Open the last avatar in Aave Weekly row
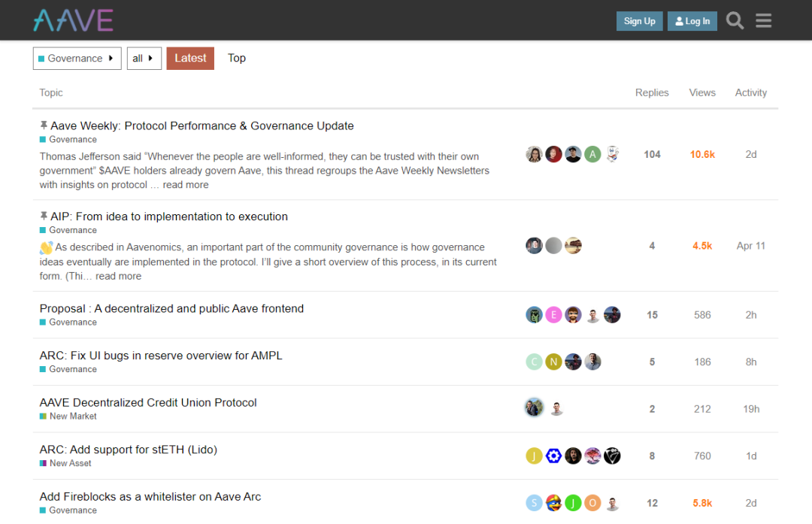This screenshot has height=524, width=812. [x=612, y=154]
